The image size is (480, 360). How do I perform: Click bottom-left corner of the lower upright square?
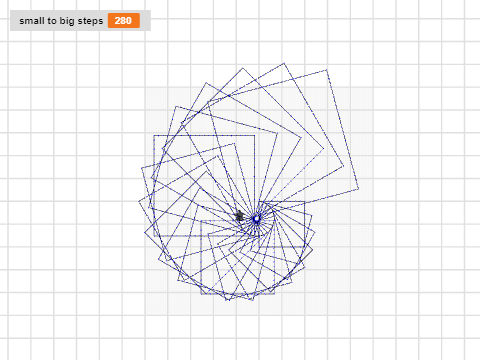pos(201,294)
